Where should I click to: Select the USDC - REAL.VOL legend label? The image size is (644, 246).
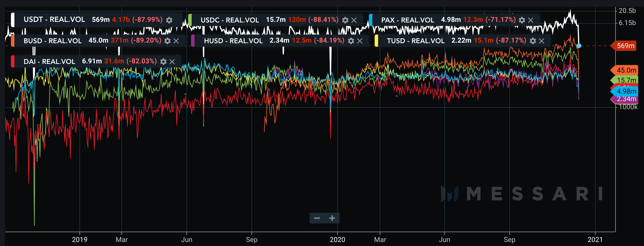click(230, 20)
